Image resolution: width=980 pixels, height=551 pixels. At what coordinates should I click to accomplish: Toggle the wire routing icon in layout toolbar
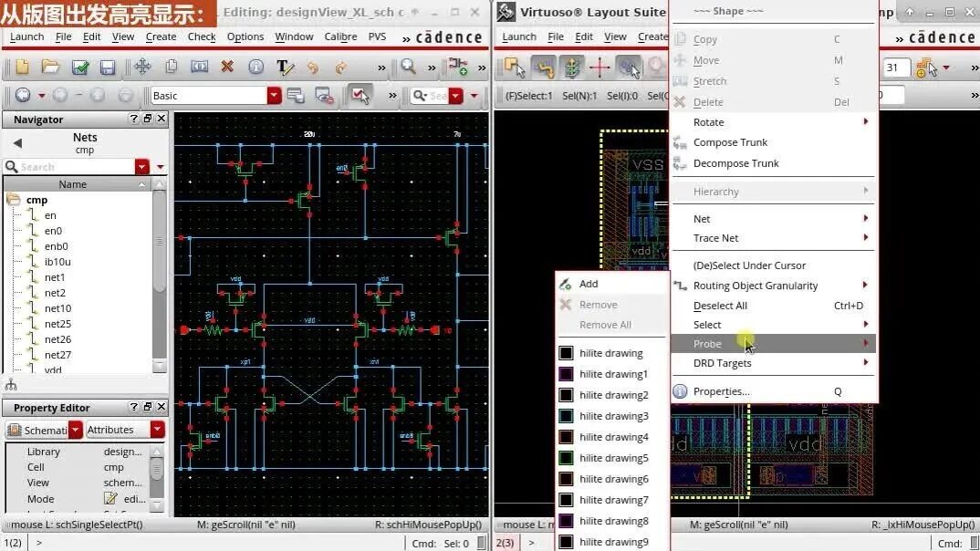tap(545, 68)
